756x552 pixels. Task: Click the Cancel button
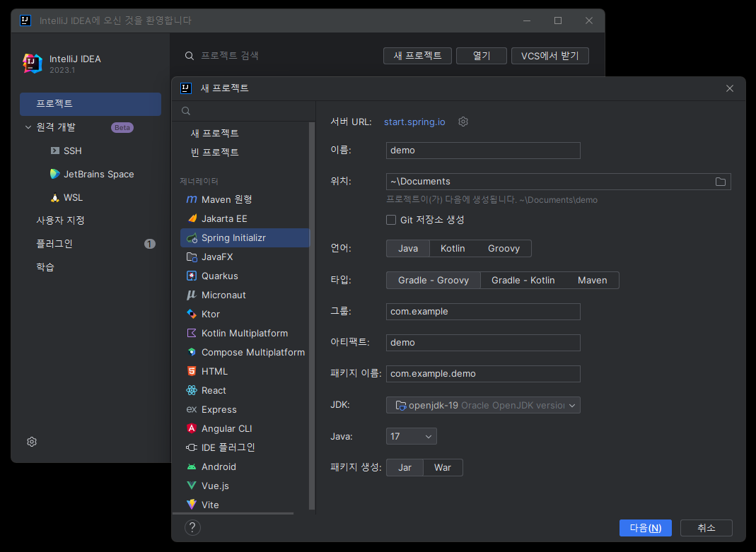pos(706,528)
